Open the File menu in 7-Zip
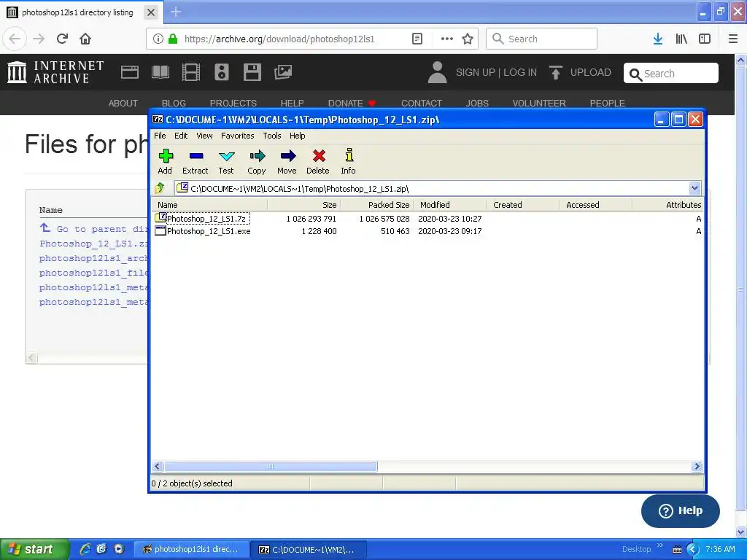This screenshot has width=747, height=560. (160, 136)
